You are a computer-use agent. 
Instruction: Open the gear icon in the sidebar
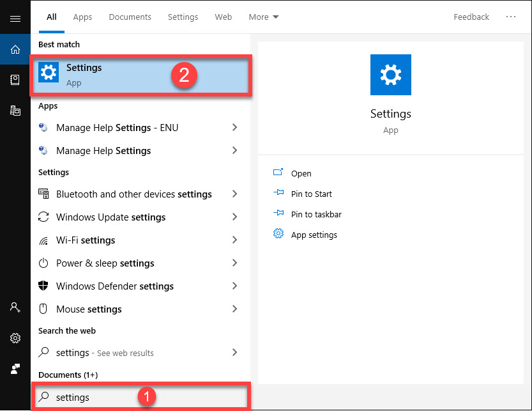coord(15,338)
